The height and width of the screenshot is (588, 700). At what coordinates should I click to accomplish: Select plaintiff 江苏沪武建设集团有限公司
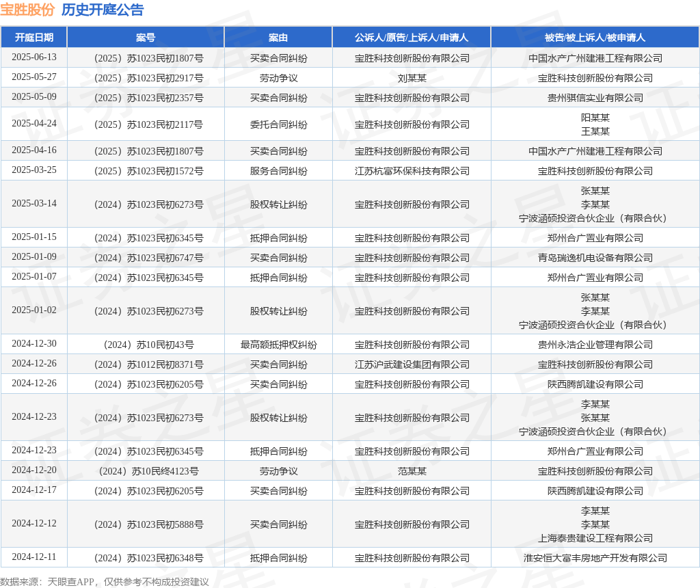412,364
